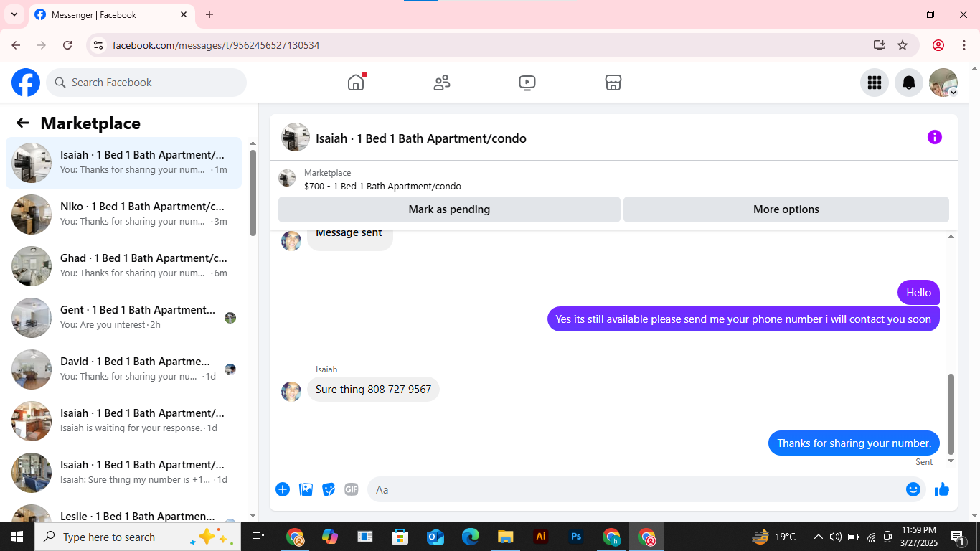Image resolution: width=980 pixels, height=551 pixels.
Task: Open File Explorer from taskbar
Action: 505,537
